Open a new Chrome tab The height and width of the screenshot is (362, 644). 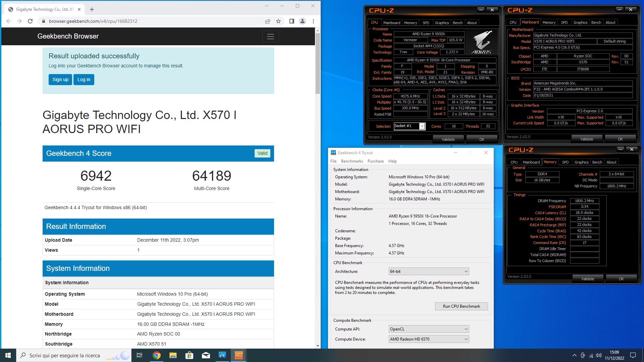[x=92, y=9]
